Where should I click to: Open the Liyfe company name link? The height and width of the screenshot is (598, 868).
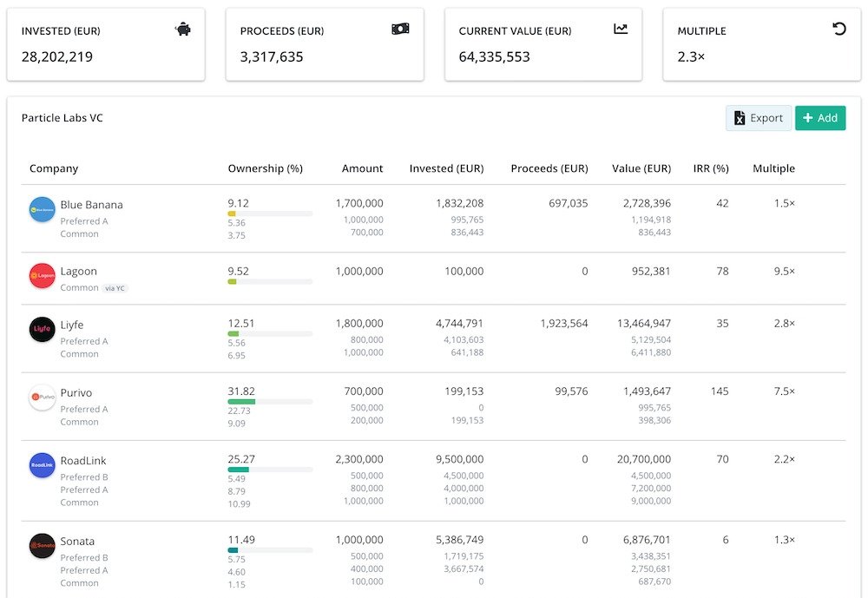pos(72,325)
